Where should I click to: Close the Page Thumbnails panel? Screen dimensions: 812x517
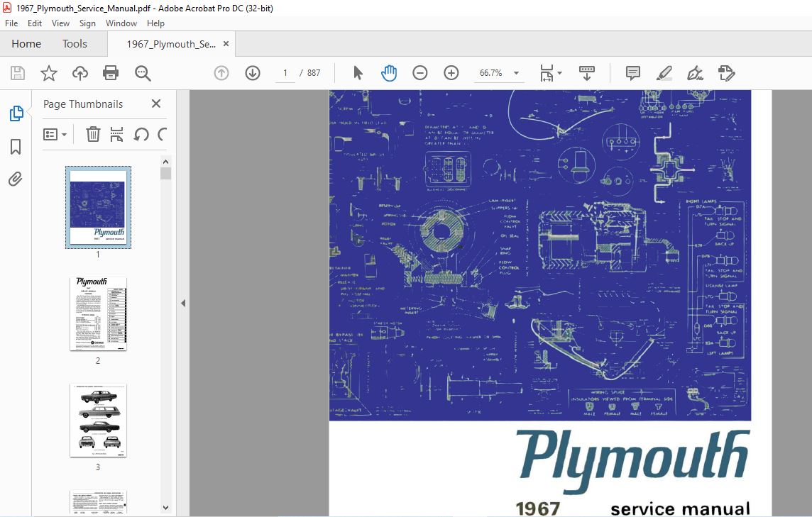[156, 104]
